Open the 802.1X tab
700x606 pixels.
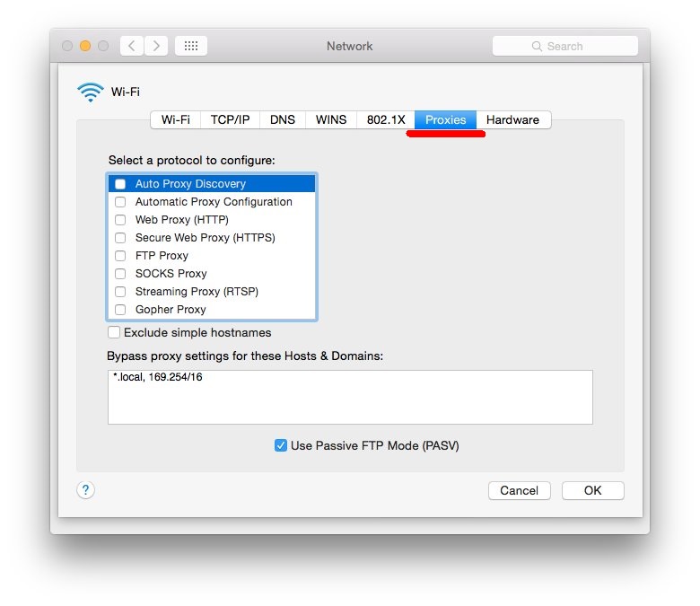coord(386,119)
